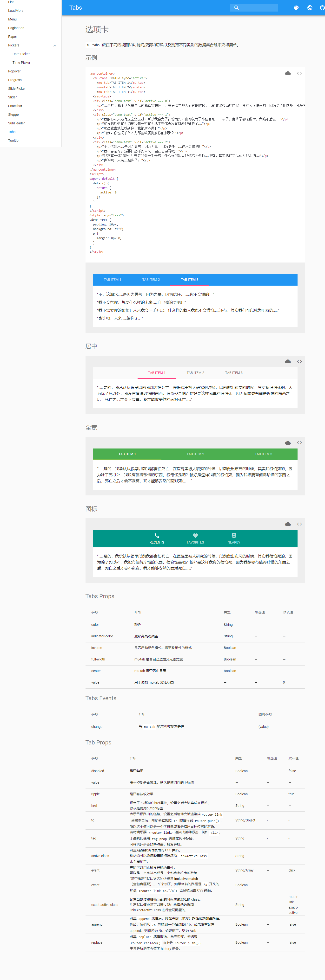Screen dimensions: 325x980
Task: Click cloud icon in 全宽 demo
Action: (x=288, y=443)
